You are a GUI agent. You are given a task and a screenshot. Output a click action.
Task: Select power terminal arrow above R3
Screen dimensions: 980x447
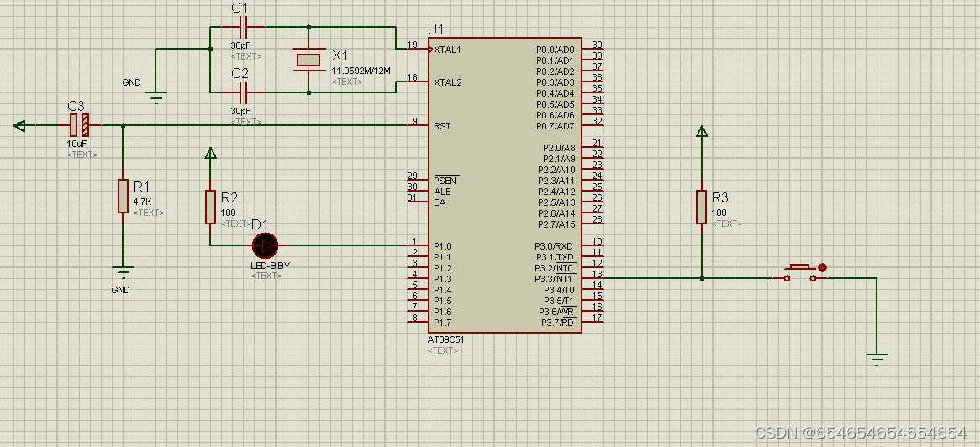[x=701, y=131]
